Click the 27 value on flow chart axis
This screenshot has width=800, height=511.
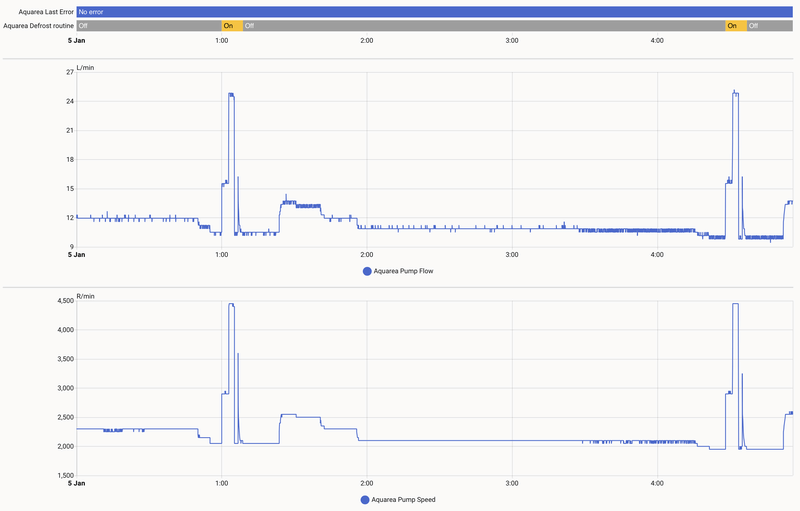pos(70,72)
